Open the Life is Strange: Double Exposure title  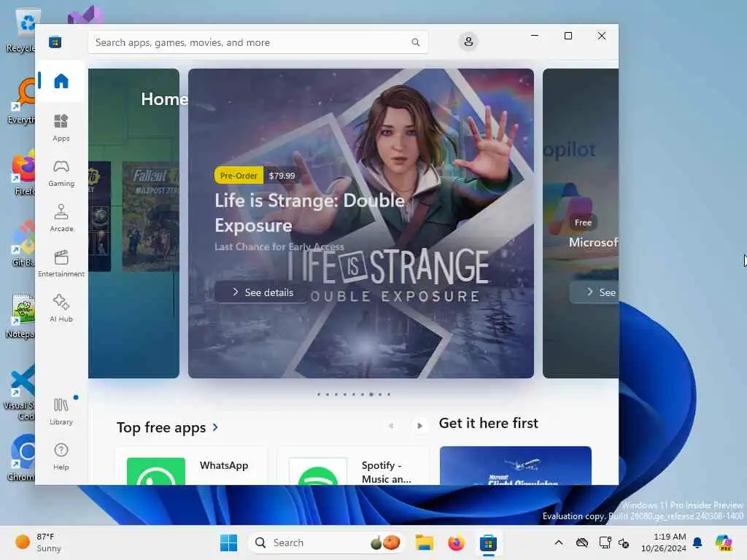click(309, 213)
